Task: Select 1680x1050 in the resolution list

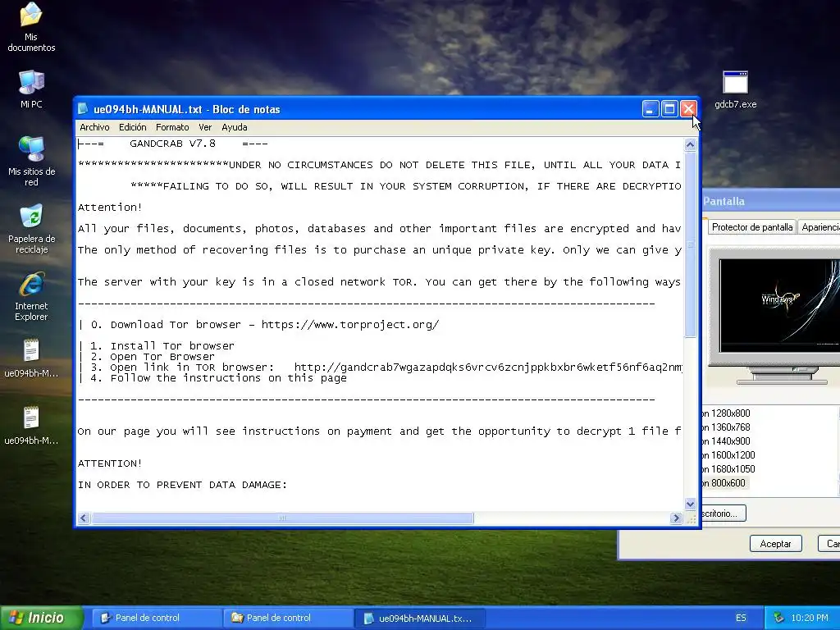Action: [728, 468]
